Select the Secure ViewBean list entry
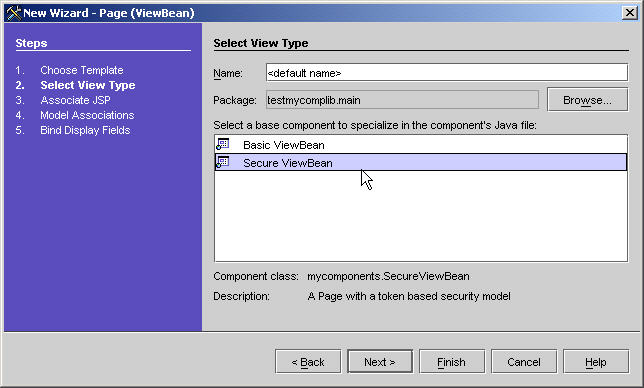The width and height of the screenshot is (644, 388). (421, 163)
